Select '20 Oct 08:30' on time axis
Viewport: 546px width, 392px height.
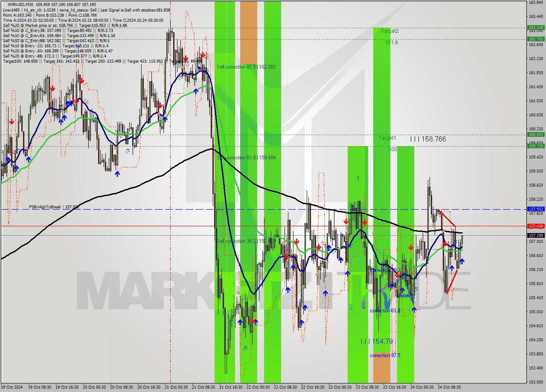click(x=122, y=387)
